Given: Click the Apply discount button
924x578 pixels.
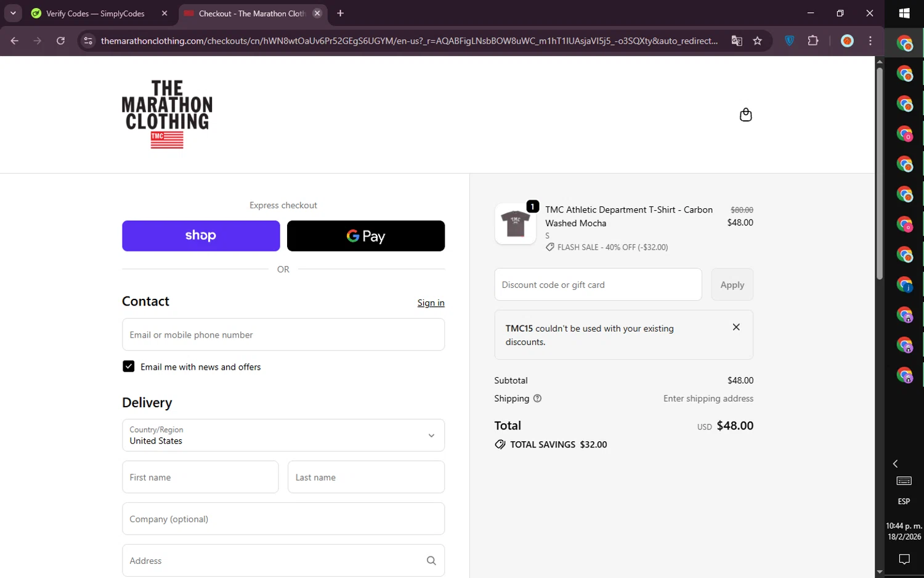Looking at the screenshot, I should pyautogui.click(x=732, y=285).
